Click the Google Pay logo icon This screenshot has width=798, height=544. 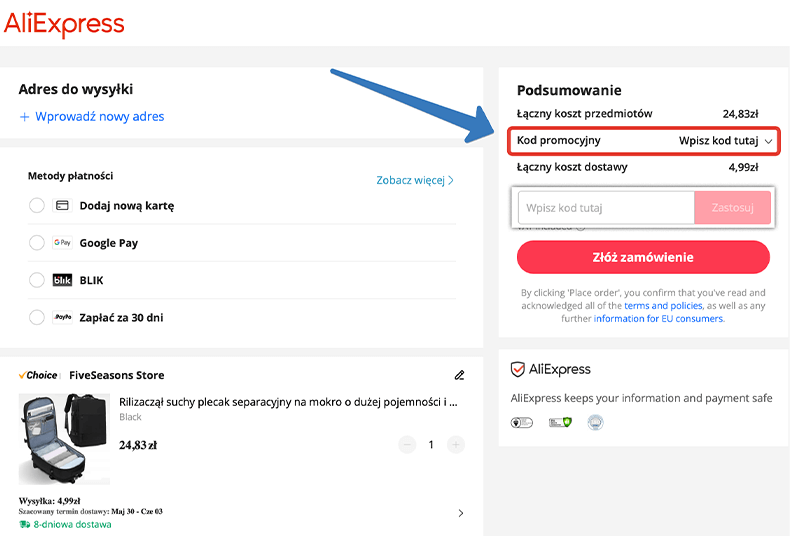click(x=62, y=243)
